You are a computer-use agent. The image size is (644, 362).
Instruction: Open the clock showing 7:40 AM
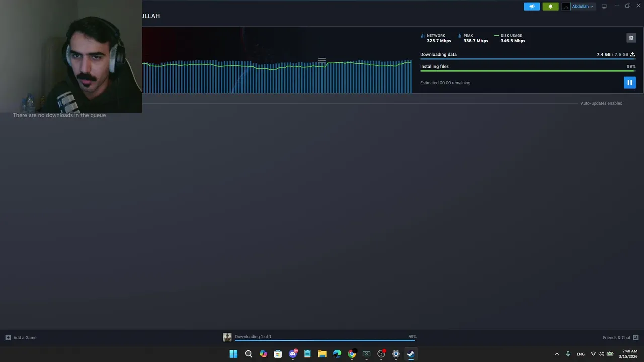629,354
